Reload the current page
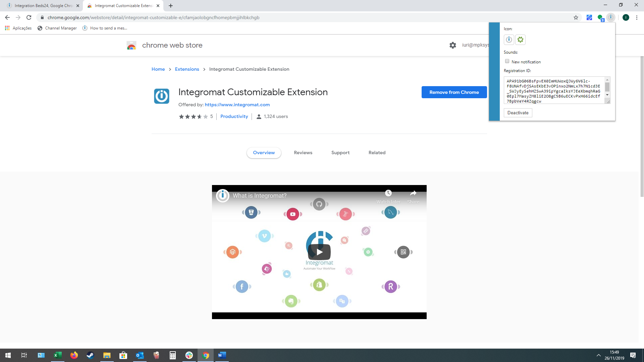644x362 pixels. coord(29,17)
